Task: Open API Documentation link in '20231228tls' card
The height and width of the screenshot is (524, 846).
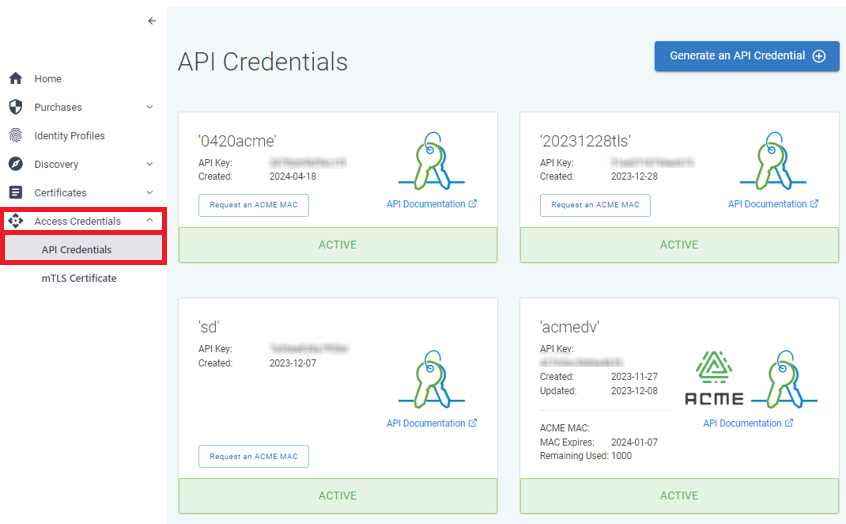Action: click(772, 204)
